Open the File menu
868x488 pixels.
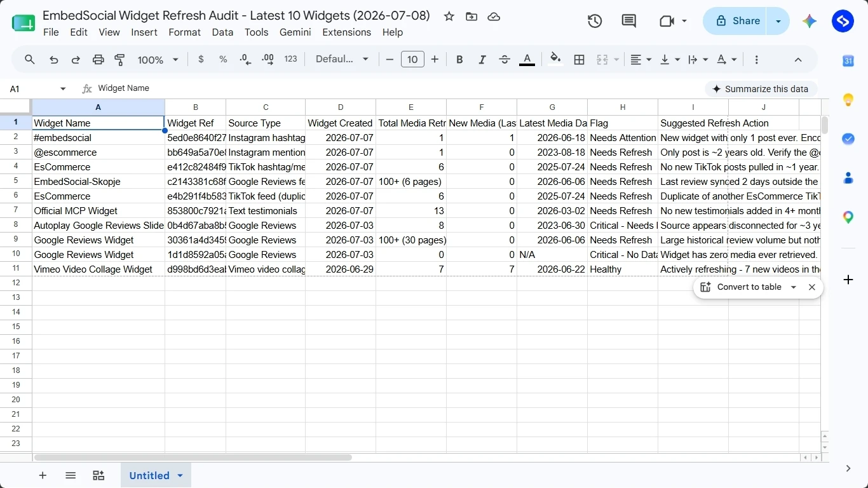(51, 32)
